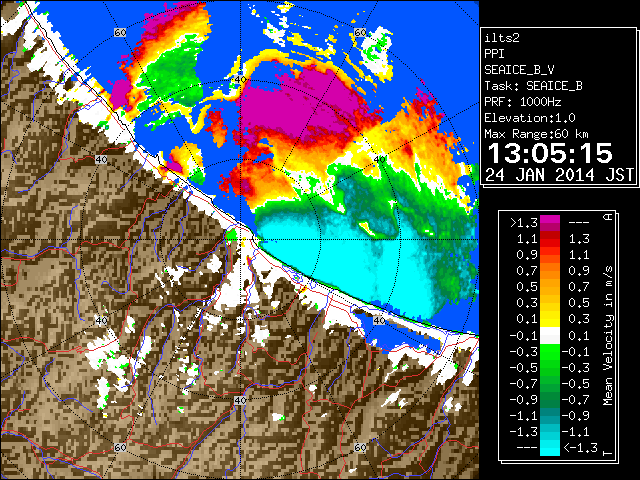The width and height of the screenshot is (640, 480).
Task: Click the '13:05:15' timestamp
Action: click(550, 153)
